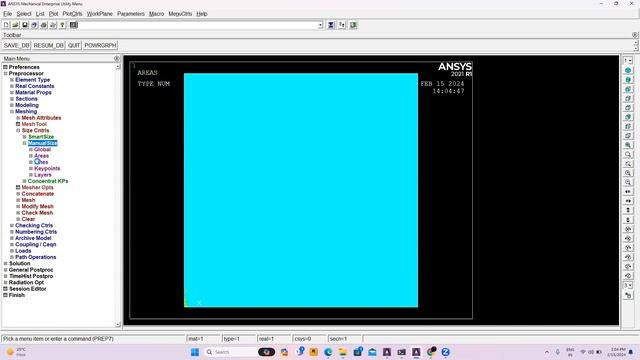Open File Explorer from taskbar

(343, 352)
